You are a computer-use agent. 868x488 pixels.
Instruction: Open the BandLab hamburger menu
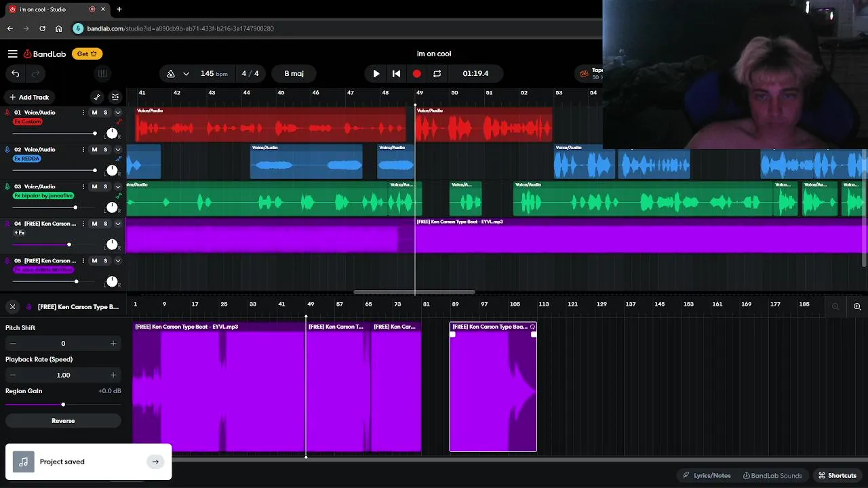pos(12,54)
